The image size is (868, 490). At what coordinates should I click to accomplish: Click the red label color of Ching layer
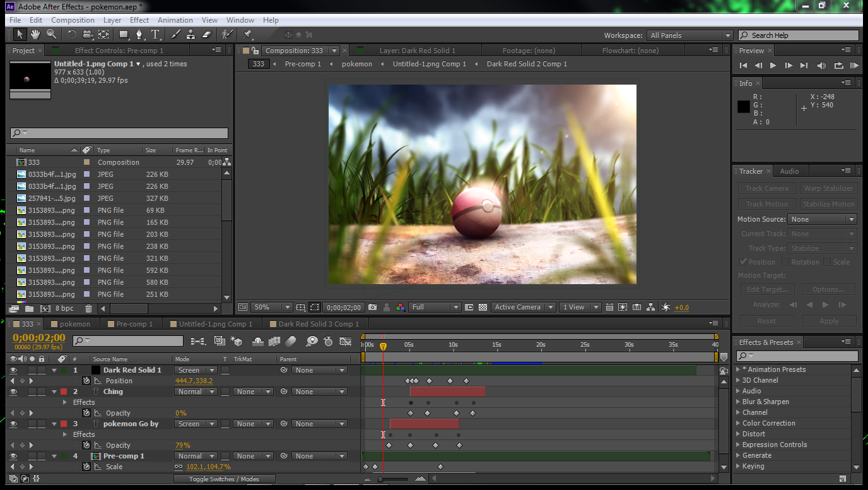tap(64, 391)
